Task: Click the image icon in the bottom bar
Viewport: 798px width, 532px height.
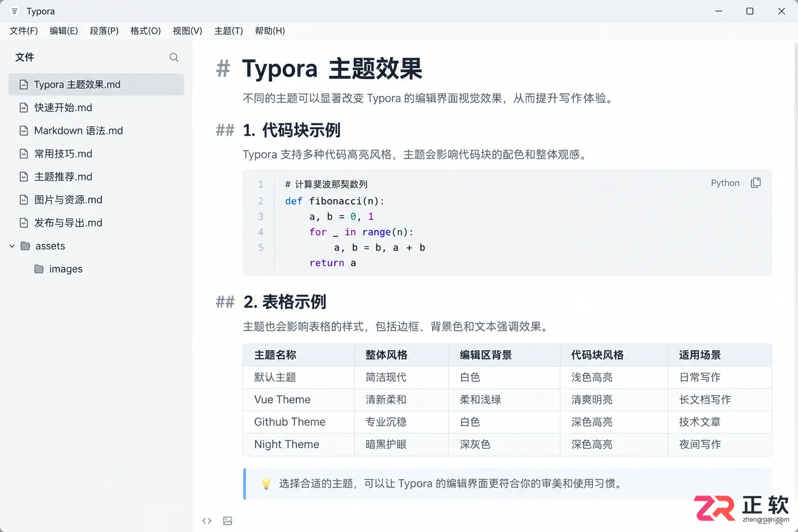Action: [228, 521]
